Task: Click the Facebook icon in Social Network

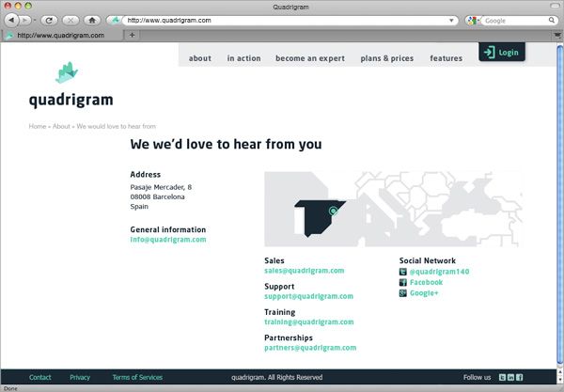Action: coord(403,282)
